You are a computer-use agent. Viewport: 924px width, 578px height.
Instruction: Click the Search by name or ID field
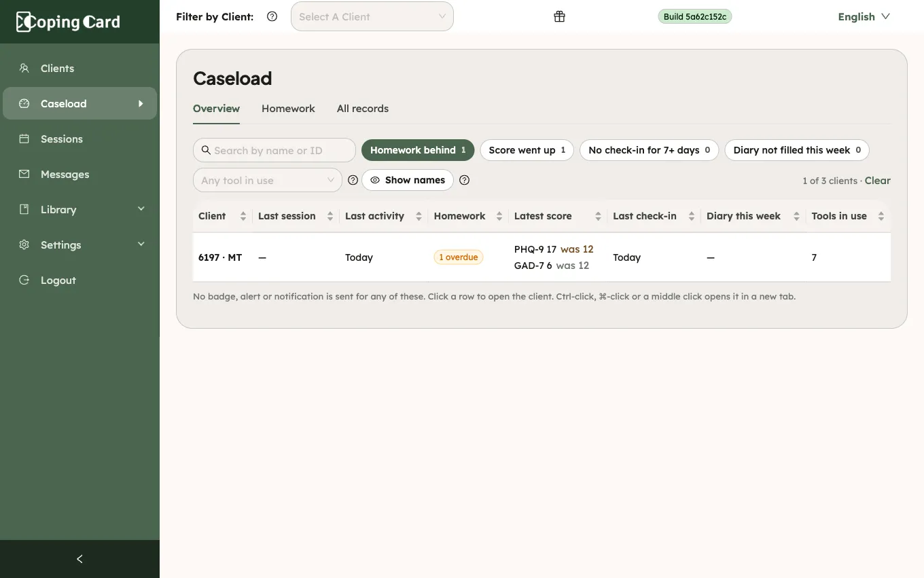(274, 150)
